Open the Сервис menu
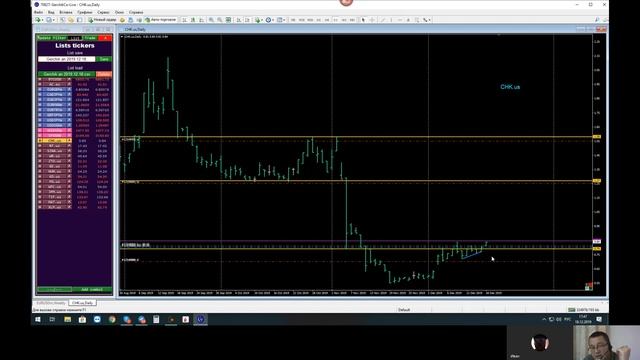Image resolution: width=640 pixels, height=360 pixels. click(x=103, y=12)
